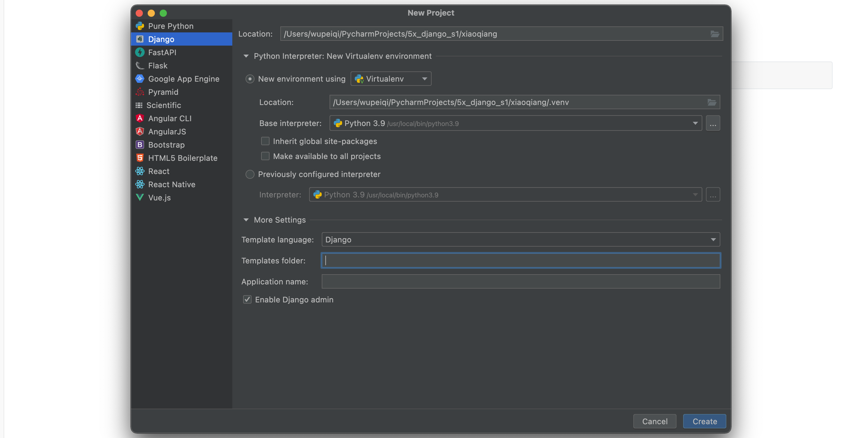Screen dimensions: 868x438
Task: Click the Application name input field
Action: point(521,281)
